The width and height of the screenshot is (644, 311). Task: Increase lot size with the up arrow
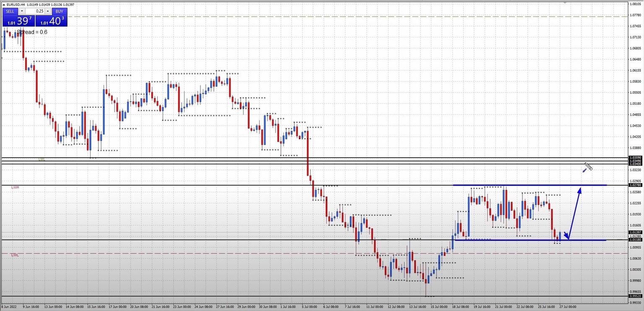tap(47, 11)
